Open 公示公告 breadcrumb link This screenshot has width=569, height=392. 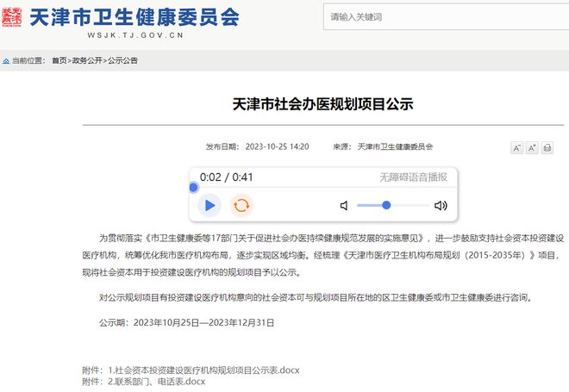(122, 60)
